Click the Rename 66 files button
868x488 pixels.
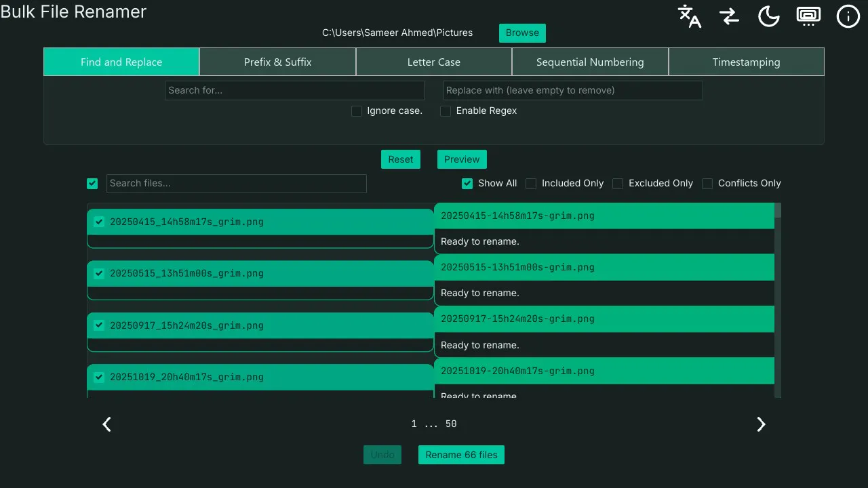tap(461, 455)
